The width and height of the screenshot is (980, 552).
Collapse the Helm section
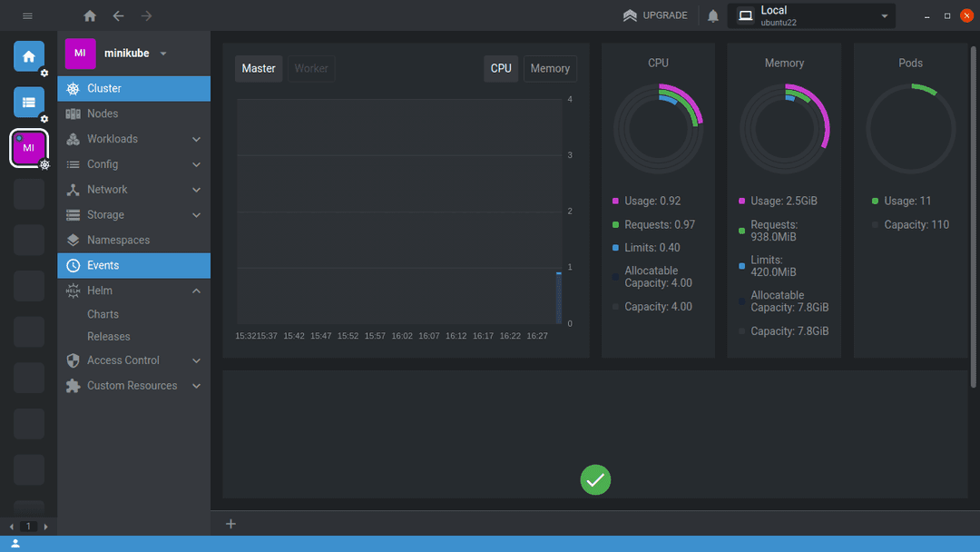click(x=196, y=291)
